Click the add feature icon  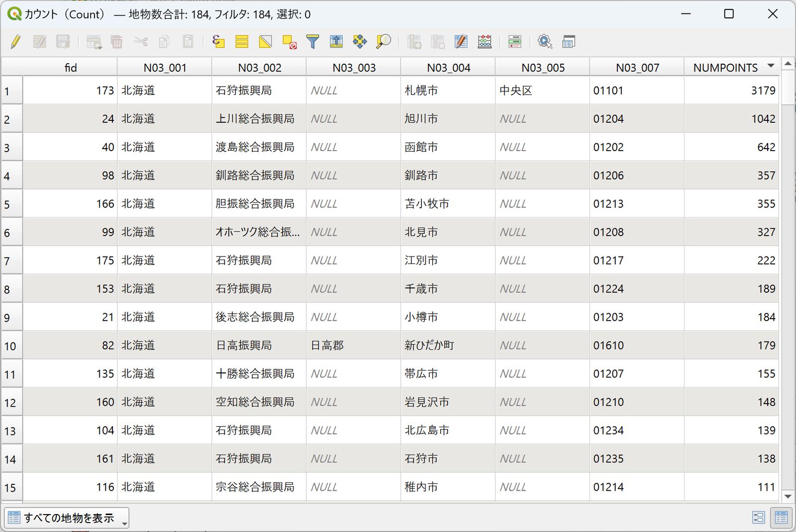point(94,42)
